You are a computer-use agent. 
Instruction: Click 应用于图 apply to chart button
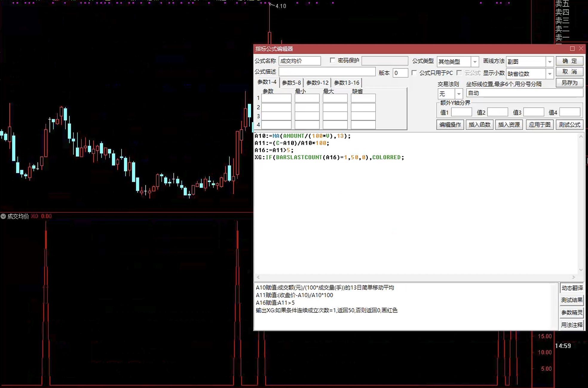pyautogui.click(x=540, y=125)
